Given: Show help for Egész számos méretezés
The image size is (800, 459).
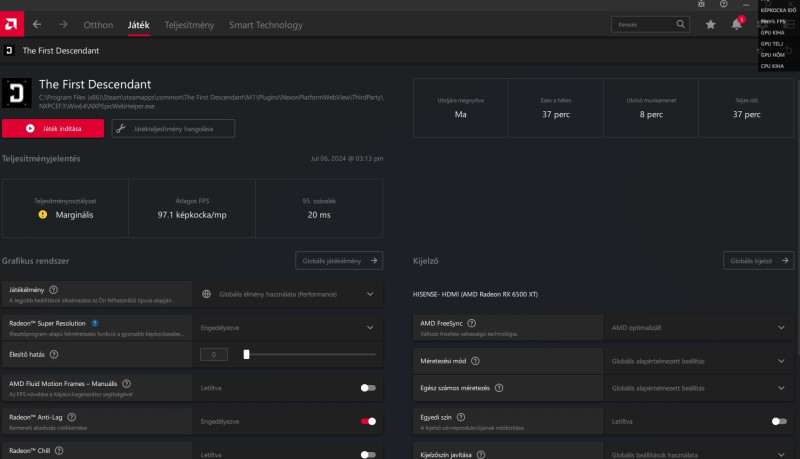Looking at the screenshot, I should (499, 388).
